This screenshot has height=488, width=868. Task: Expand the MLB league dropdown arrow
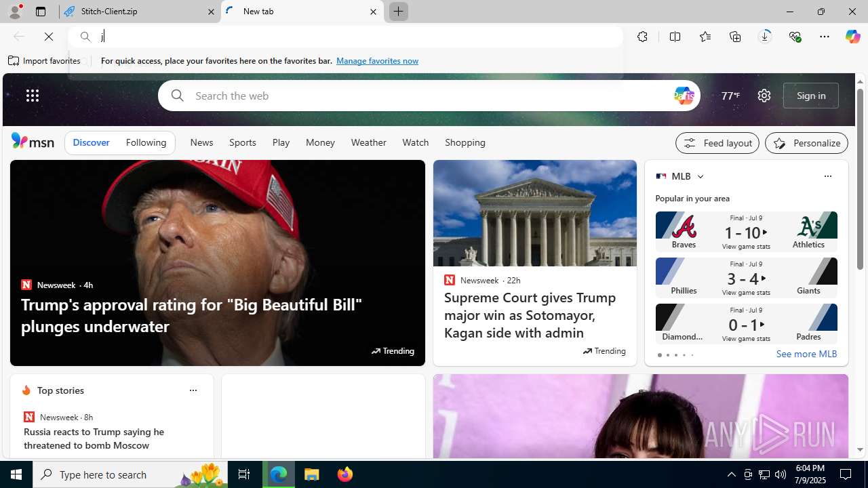[700, 176]
